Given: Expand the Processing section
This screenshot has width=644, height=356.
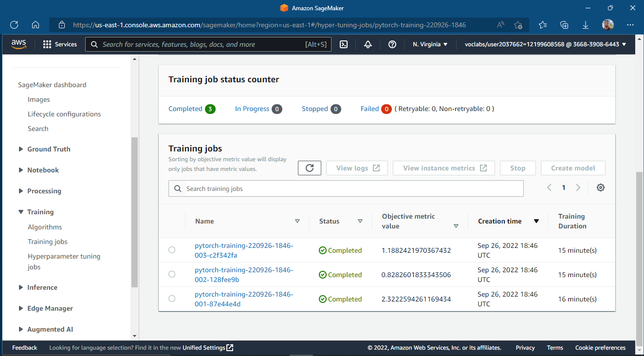Looking at the screenshot, I should click(x=21, y=191).
